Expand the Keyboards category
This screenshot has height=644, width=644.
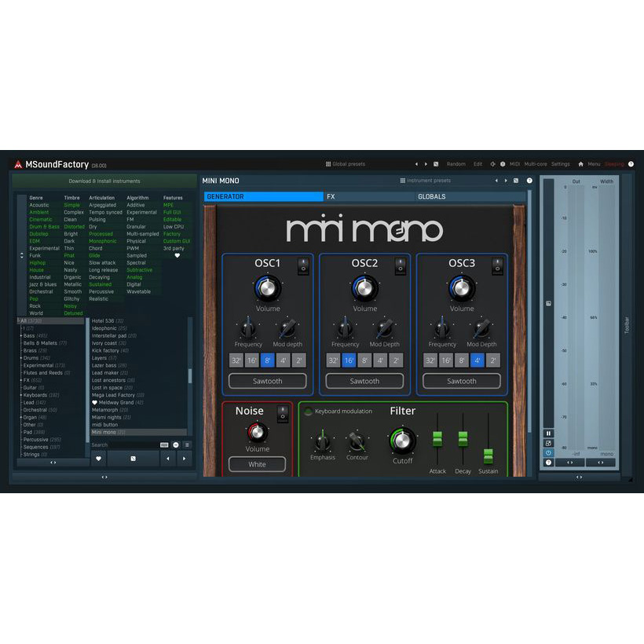coord(21,395)
